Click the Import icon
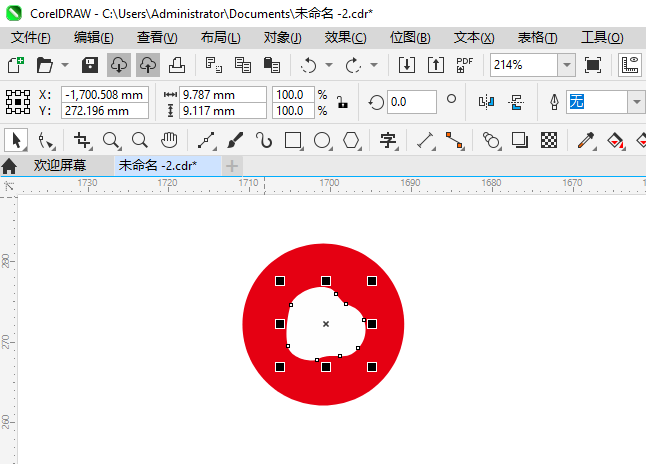646x464 pixels. 407,65
